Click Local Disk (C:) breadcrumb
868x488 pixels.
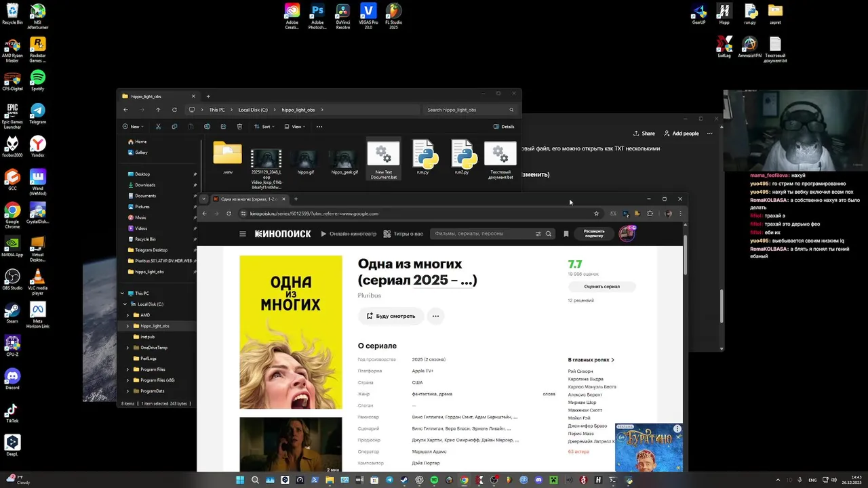[x=253, y=110]
